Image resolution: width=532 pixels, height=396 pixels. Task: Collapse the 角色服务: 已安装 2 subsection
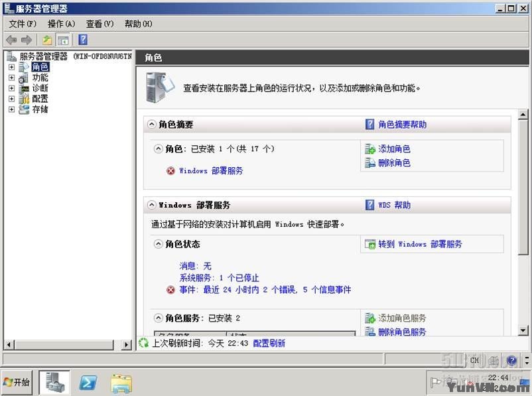158,318
